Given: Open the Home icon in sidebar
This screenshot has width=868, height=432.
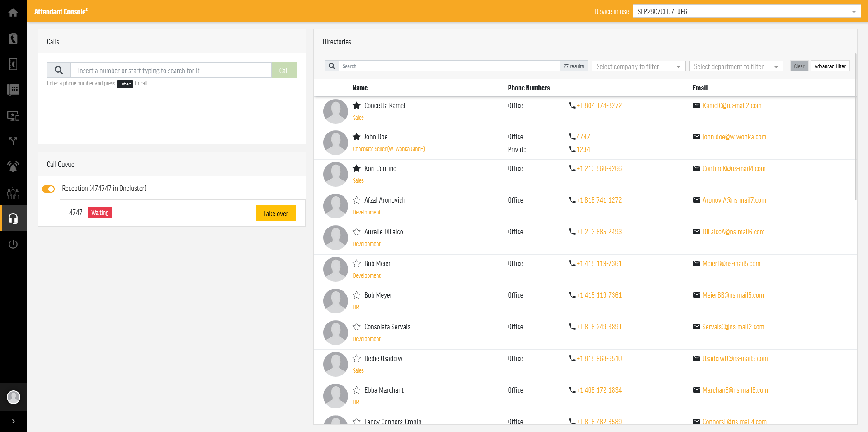Looking at the screenshot, I should point(13,13).
